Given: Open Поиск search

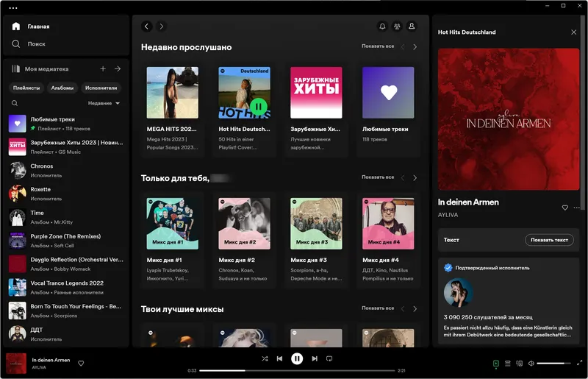Looking at the screenshot, I should [x=29, y=44].
